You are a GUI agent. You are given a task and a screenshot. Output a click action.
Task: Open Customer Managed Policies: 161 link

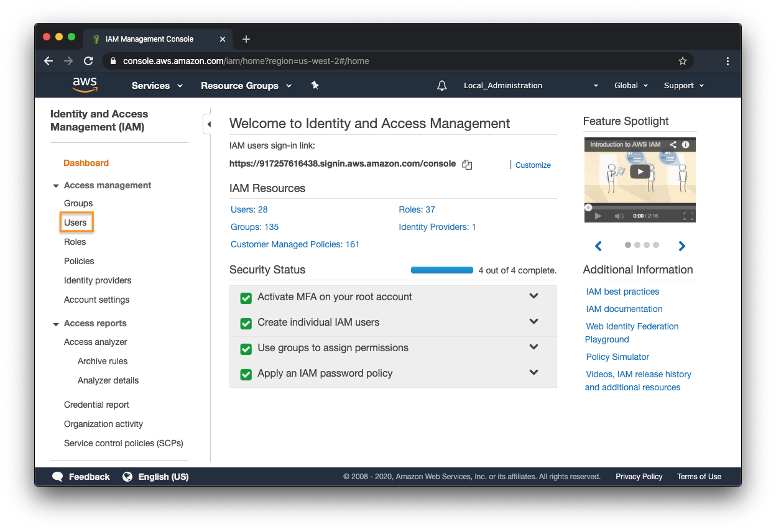[295, 244]
